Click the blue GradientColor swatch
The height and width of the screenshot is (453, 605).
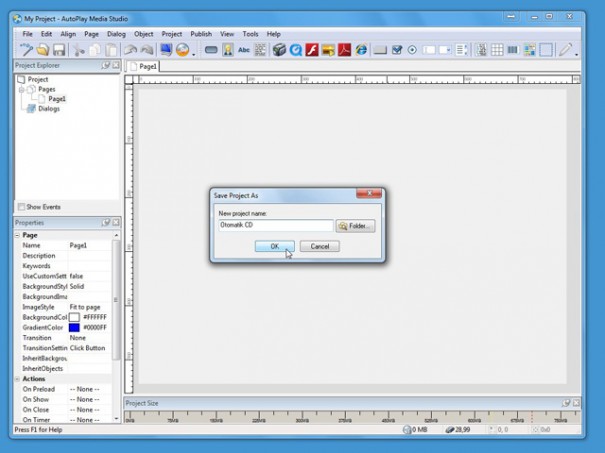(74, 328)
